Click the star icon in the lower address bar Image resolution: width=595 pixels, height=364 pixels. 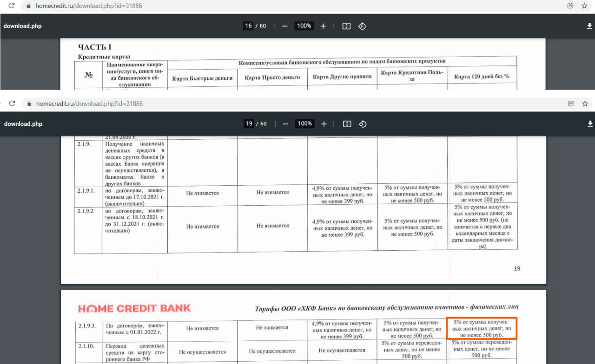point(585,104)
